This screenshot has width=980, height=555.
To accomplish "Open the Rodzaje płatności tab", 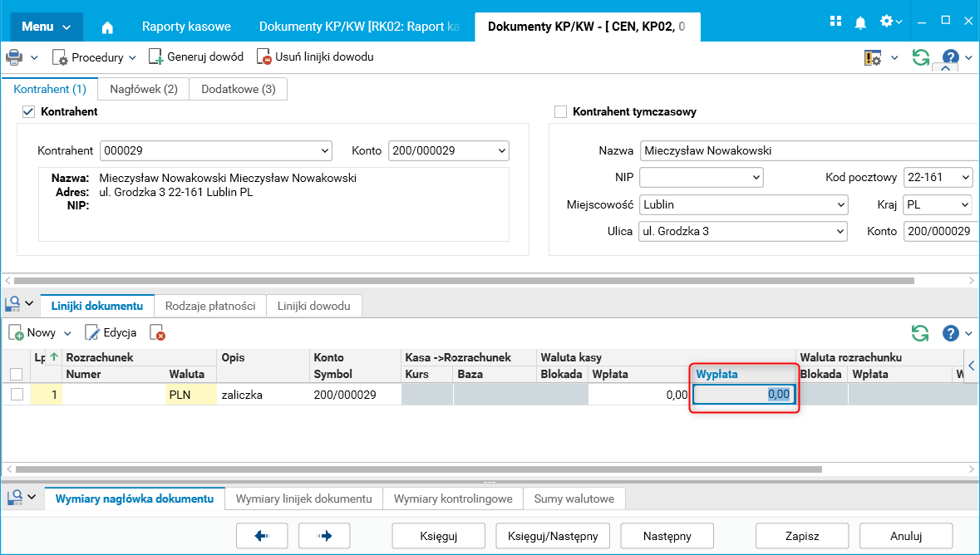I will (210, 306).
